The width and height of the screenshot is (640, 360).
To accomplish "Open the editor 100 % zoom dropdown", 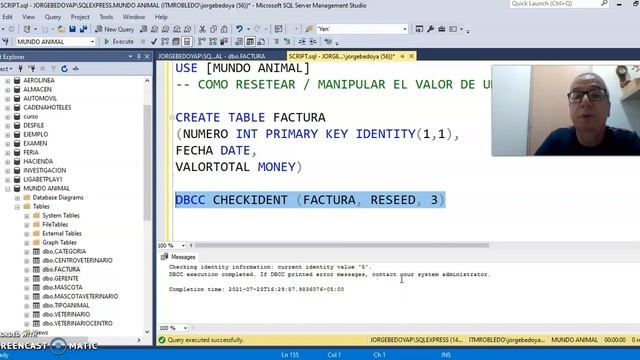I will 183,245.
